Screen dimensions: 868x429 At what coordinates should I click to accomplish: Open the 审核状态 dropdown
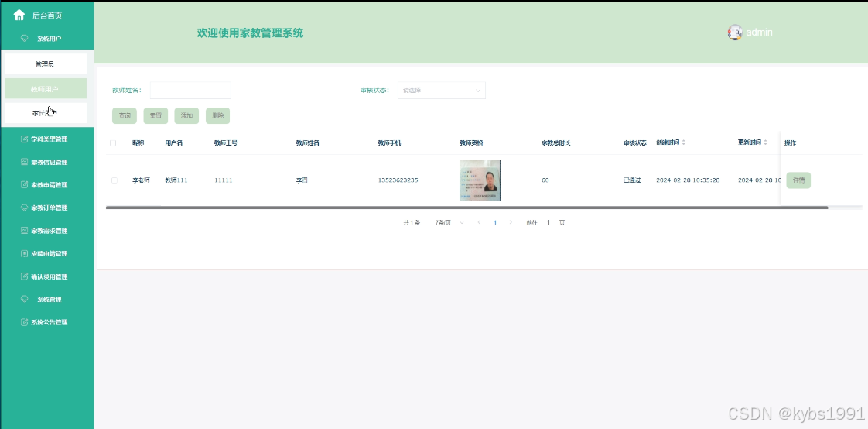pos(441,91)
